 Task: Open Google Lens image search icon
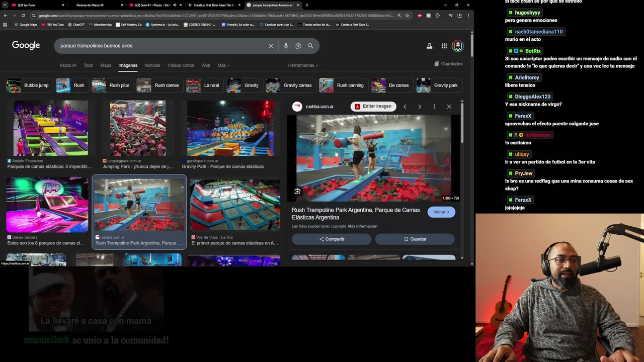pyautogui.click(x=298, y=46)
